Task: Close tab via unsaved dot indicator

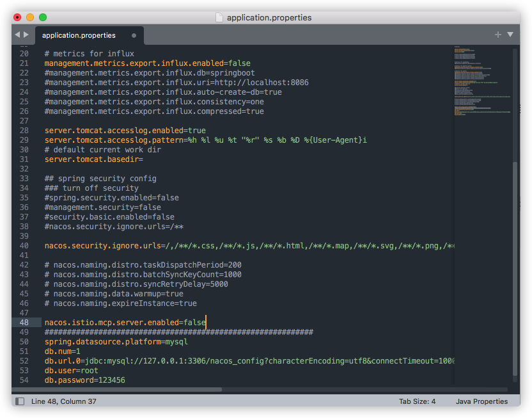Action: (x=134, y=35)
